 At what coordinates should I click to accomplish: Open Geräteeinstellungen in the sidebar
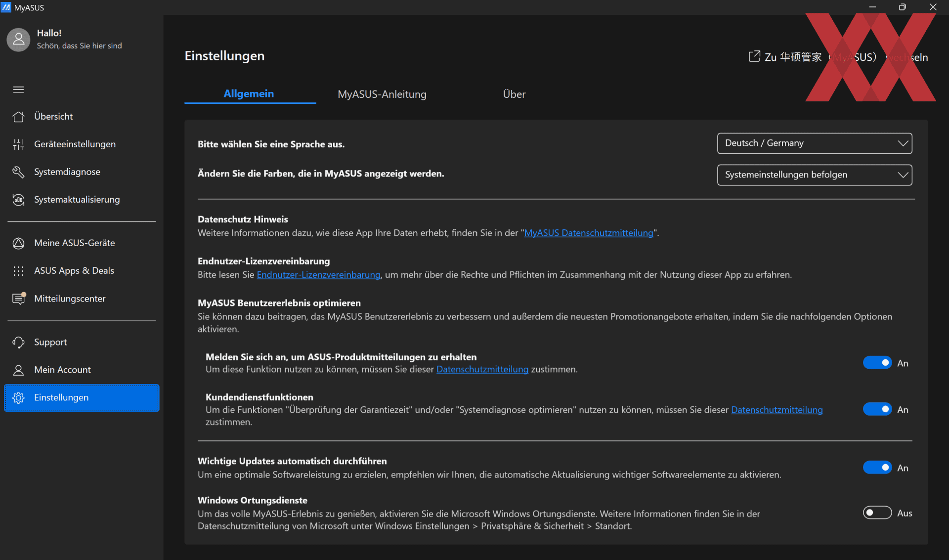82,144
